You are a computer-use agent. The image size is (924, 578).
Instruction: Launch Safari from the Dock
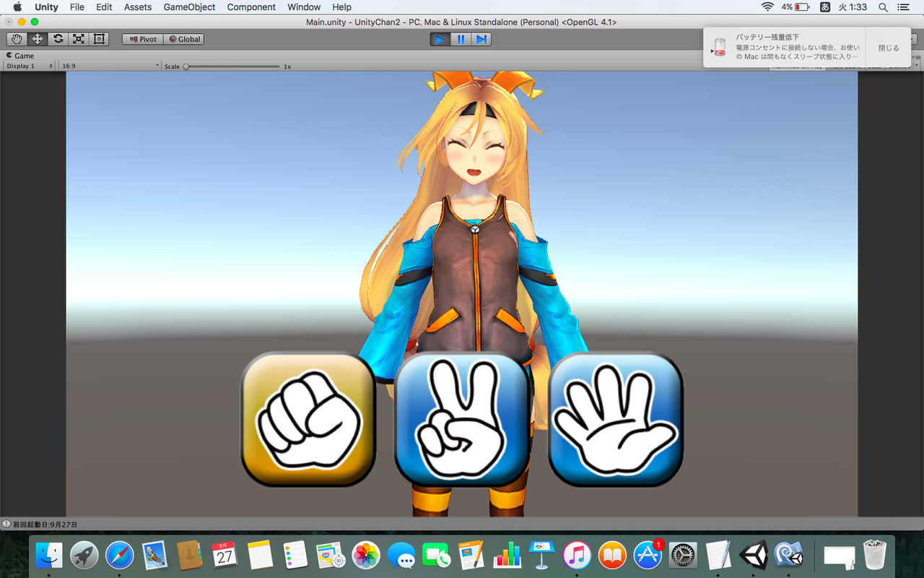[119, 555]
